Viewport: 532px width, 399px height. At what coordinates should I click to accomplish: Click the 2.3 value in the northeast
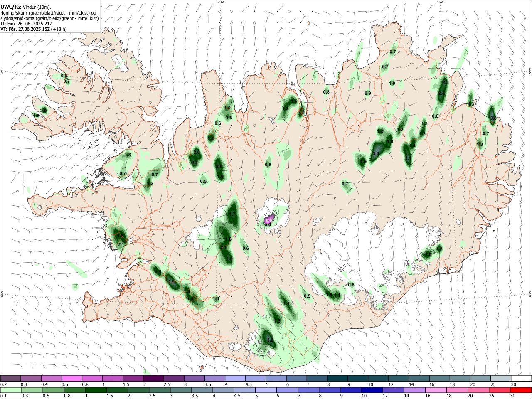pos(446,82)
